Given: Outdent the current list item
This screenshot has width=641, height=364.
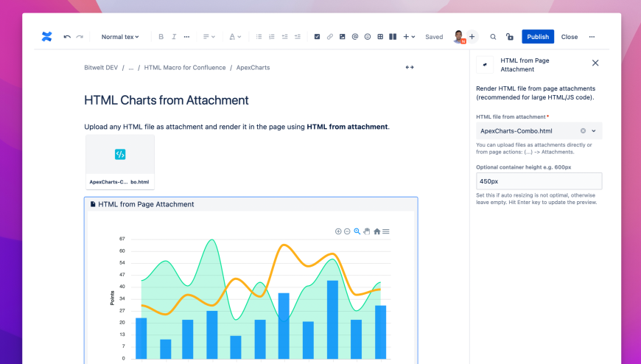Looking at the screenshot, I should pos(284,37).
